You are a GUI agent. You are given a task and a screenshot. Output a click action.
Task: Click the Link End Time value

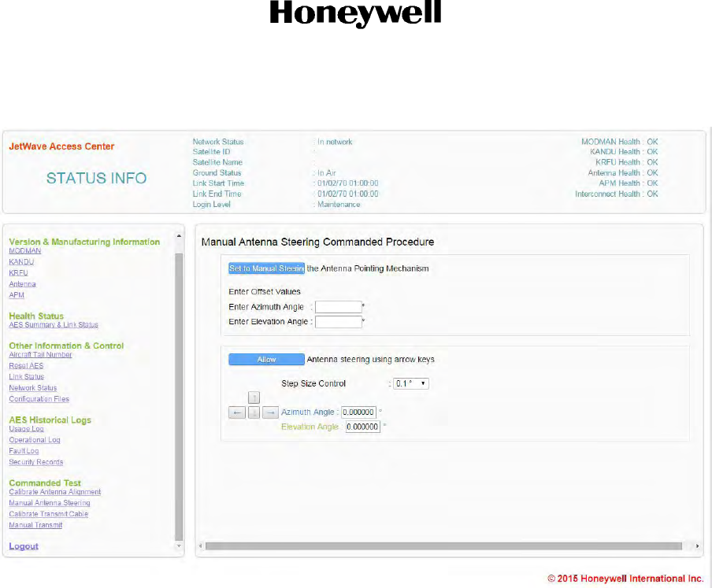point(348,194)
